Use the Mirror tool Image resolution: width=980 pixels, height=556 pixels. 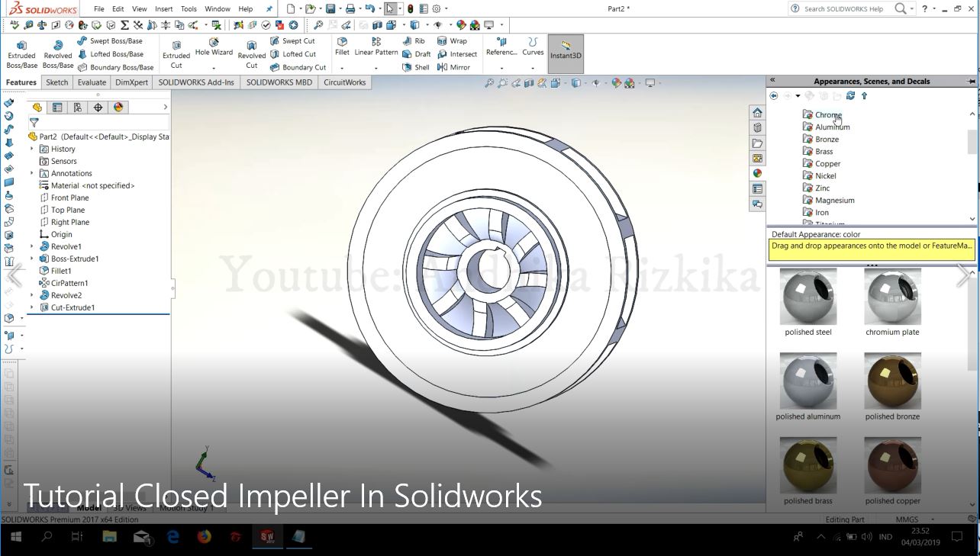pos(453,67)
